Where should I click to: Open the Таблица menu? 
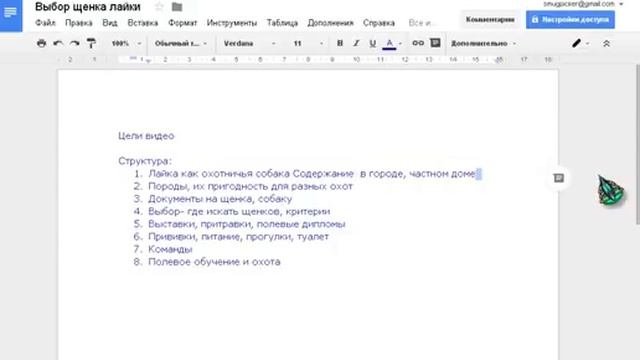(x=282, y=23)
